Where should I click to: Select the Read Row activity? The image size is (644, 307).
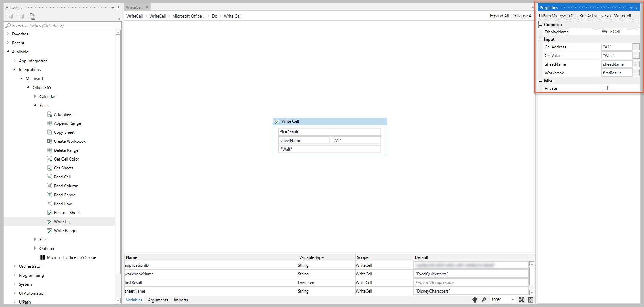tap(63, 204)
